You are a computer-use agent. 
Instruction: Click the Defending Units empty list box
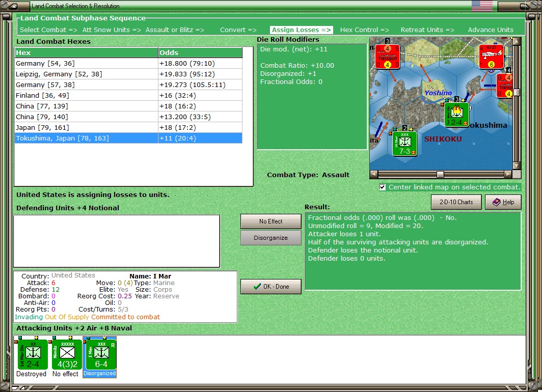(x=117, y=241)
